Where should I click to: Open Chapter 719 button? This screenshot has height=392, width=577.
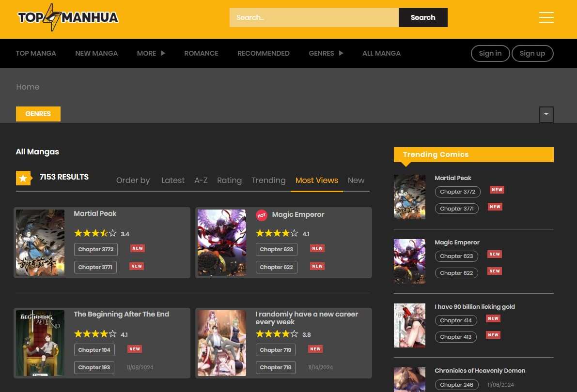[276, 350]
